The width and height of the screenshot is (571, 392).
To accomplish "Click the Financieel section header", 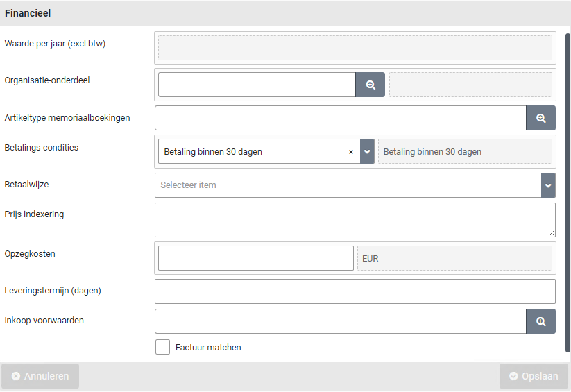I will (28, 13).
